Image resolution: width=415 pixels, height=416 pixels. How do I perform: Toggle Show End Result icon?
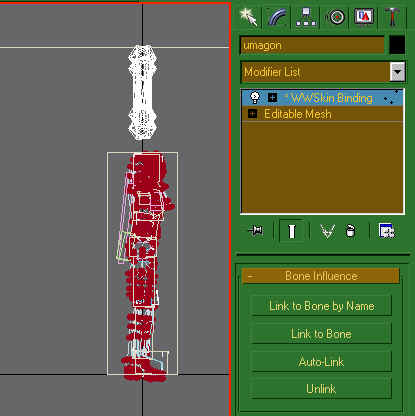(x=292, y=231)
